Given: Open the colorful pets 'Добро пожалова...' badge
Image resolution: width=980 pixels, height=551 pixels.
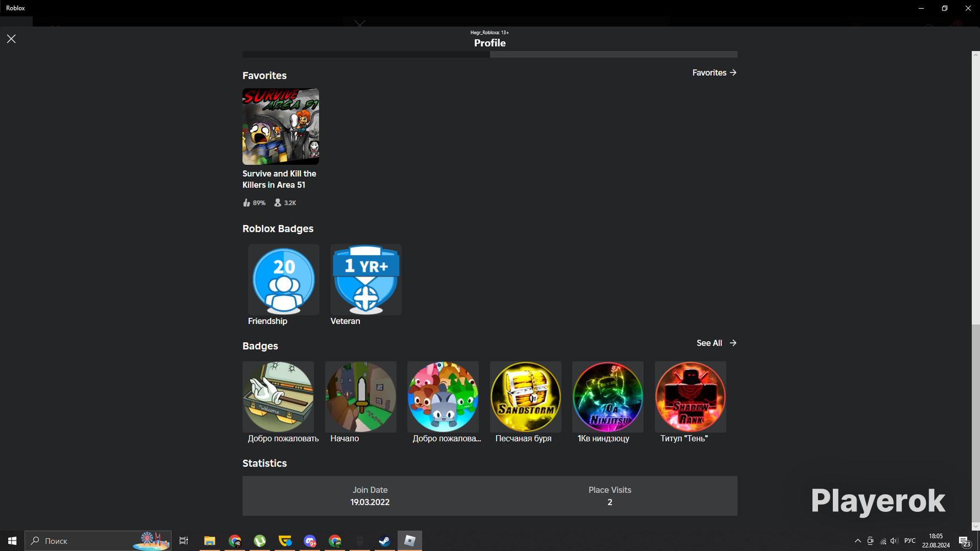Looking at the screenshot, I should (x=443, y=397).
